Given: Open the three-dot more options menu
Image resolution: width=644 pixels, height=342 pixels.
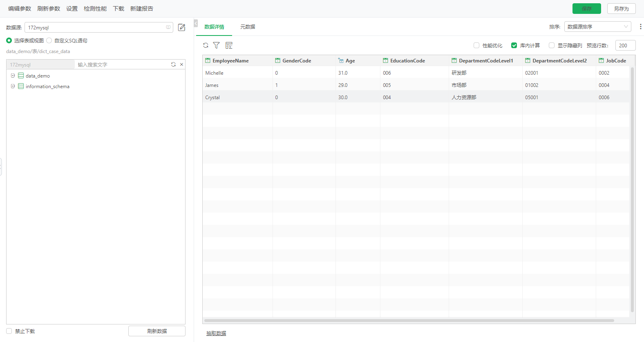Looking at the screenshot, I should click(640, 27).
